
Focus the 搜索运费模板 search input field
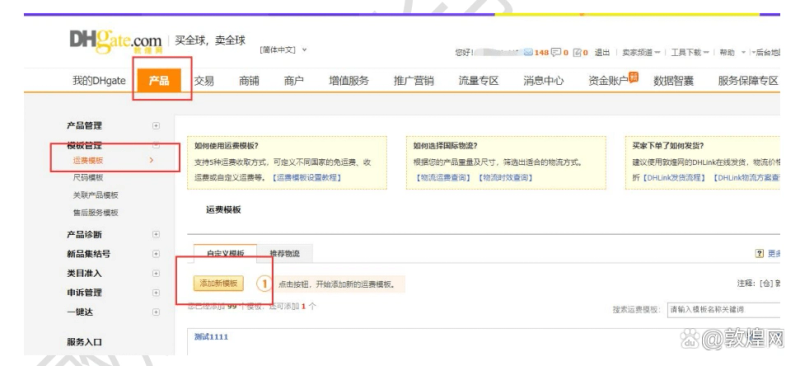point(723,309)
